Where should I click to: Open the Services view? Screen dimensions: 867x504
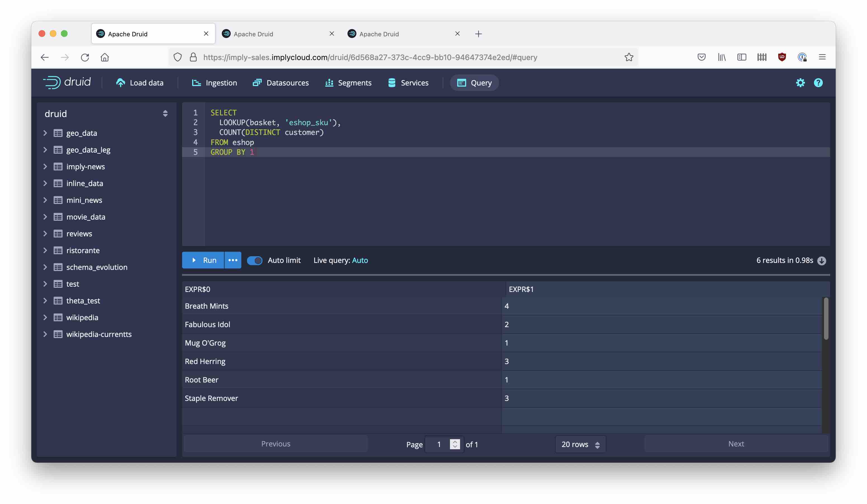click(408, 83)
